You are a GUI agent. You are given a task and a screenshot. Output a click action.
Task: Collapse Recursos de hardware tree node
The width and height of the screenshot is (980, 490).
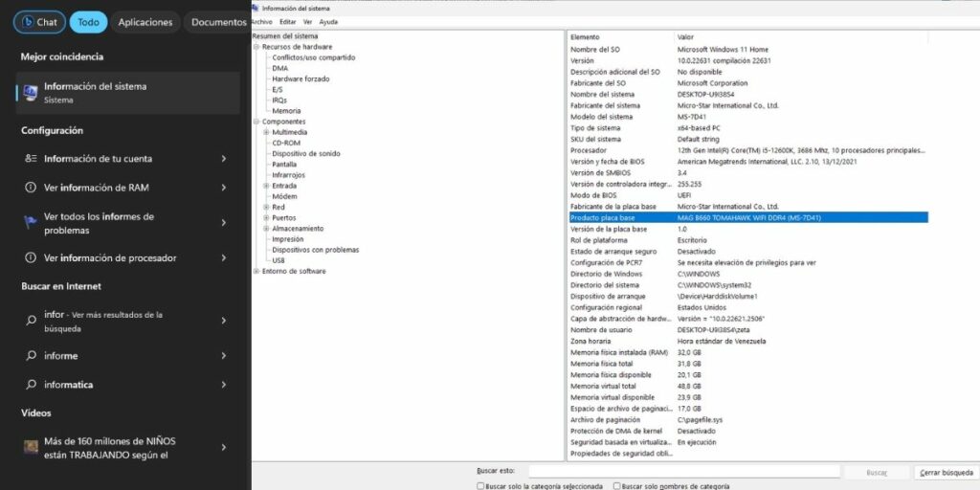256,47
